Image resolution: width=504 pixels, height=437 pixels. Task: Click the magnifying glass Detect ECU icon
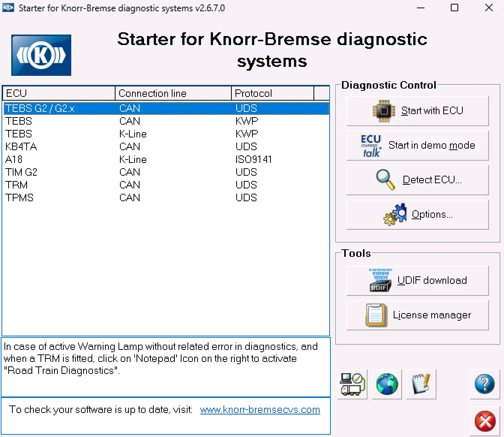click(385, 180)
